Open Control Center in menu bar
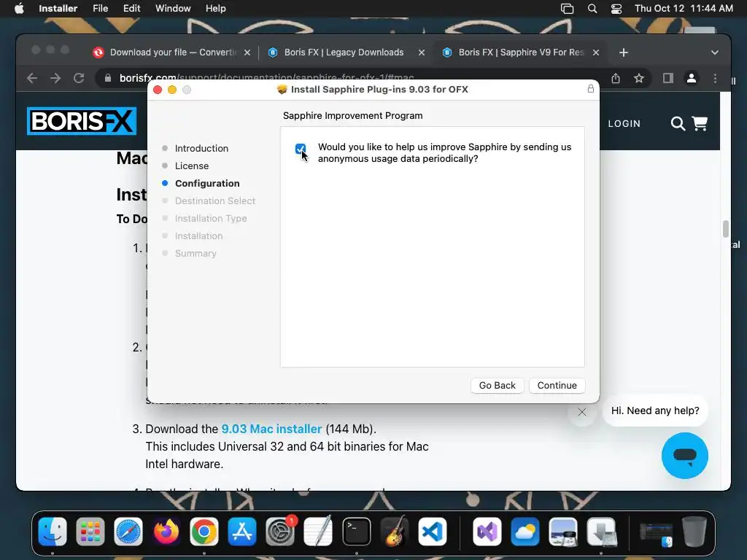The height and width of the screenshot is (560, 747). [x=616, y=9]
